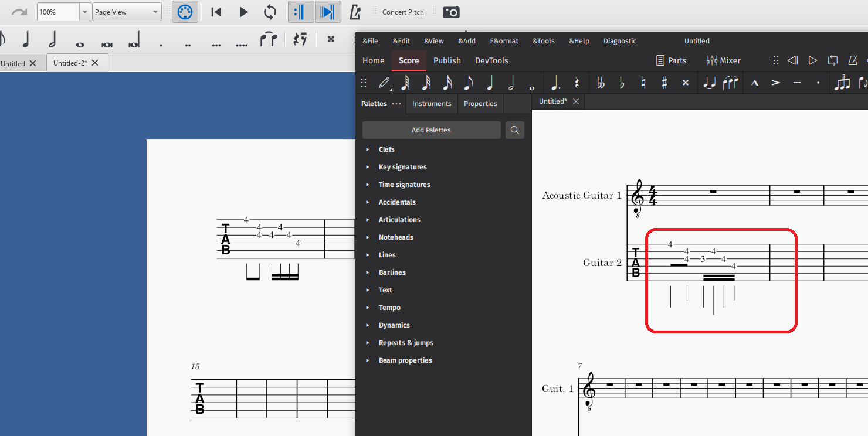
Task: Expand the Clefs palette
Action: coord(387,149)
